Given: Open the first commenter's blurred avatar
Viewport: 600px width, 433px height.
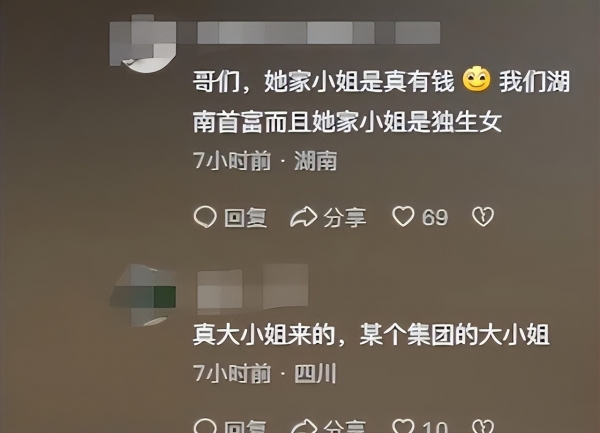Looking at the screenshot, I should click(x=143, y=44).
